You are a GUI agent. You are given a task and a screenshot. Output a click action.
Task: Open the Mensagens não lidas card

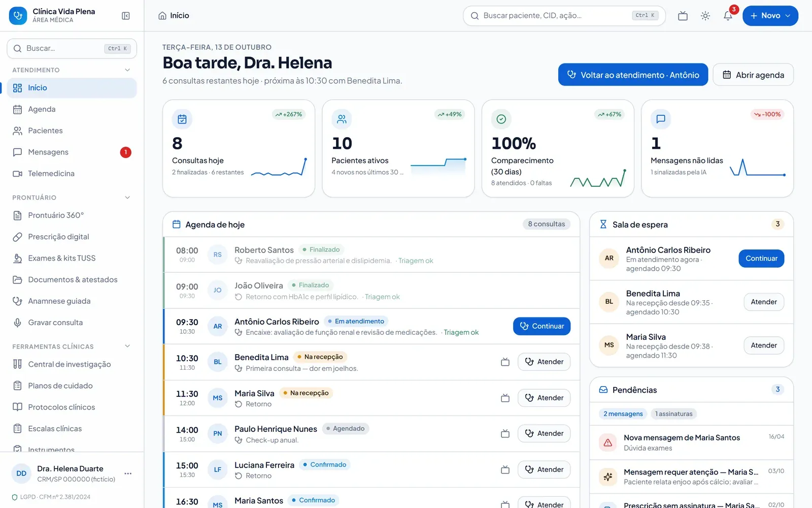pyautogui.click(x=717, y=148)
